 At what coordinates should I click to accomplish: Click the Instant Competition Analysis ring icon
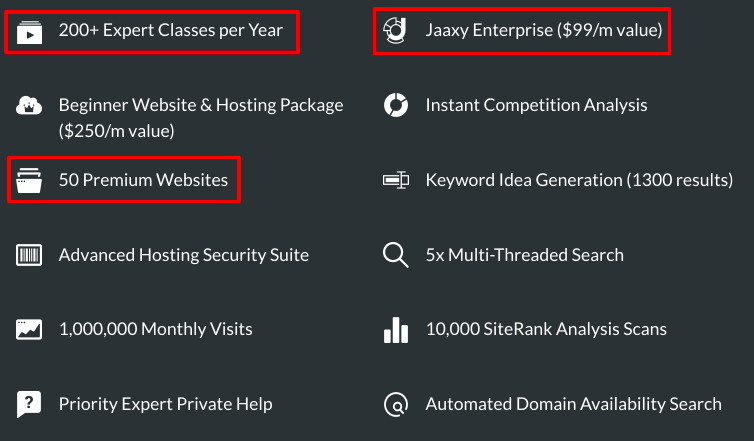click(x=396, y=105)
